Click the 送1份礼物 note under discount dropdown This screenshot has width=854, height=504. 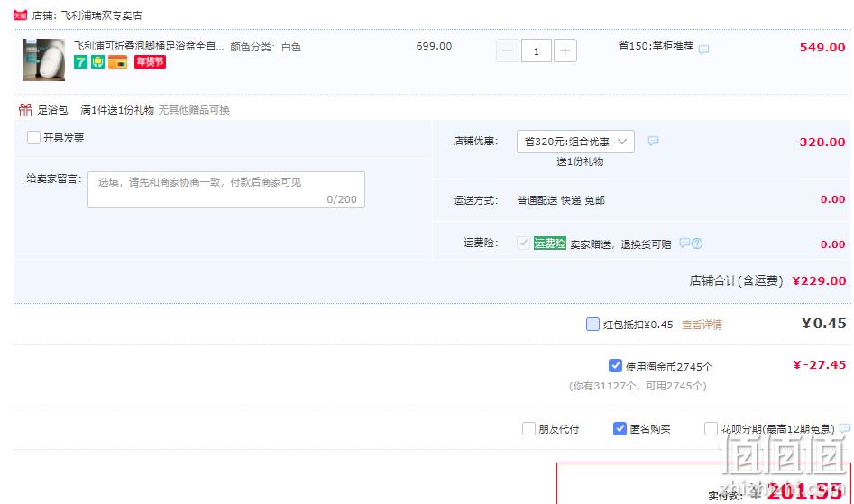[x=580, y=161]
